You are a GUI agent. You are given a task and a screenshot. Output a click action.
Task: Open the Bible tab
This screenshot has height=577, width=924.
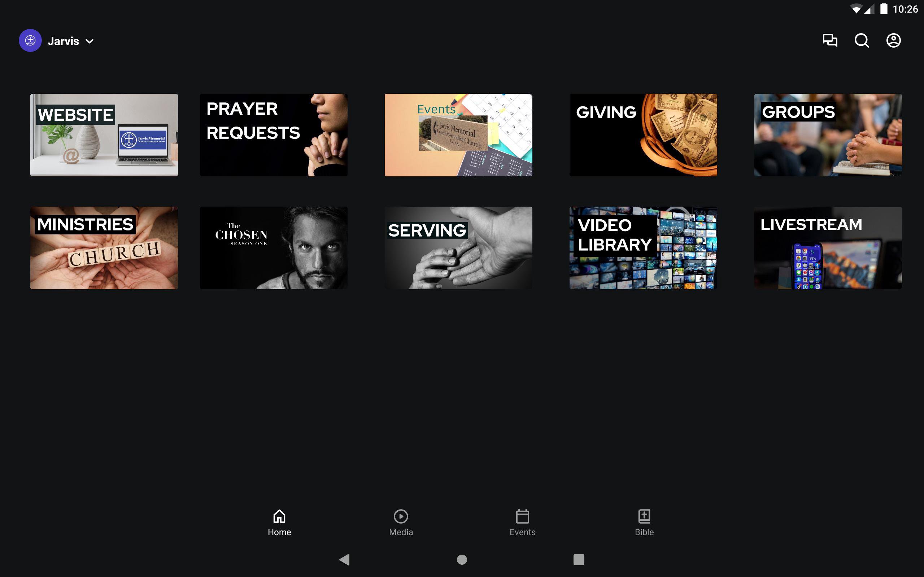[x=644, y=523]
